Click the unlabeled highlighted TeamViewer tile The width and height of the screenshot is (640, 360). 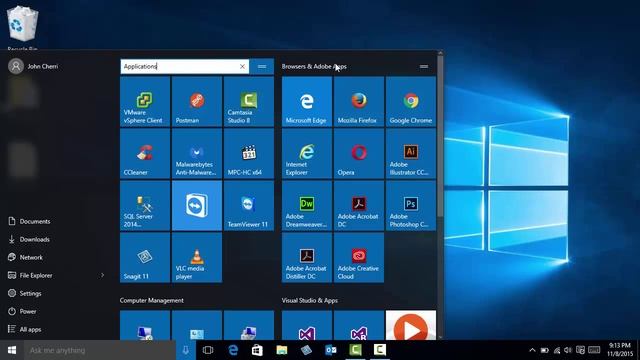(x=197, y=205)
